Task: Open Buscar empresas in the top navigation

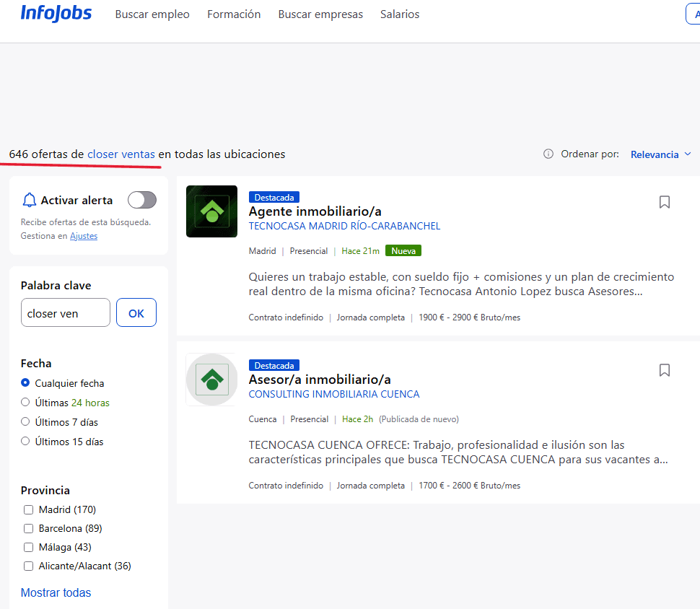Action: (320, 14)
